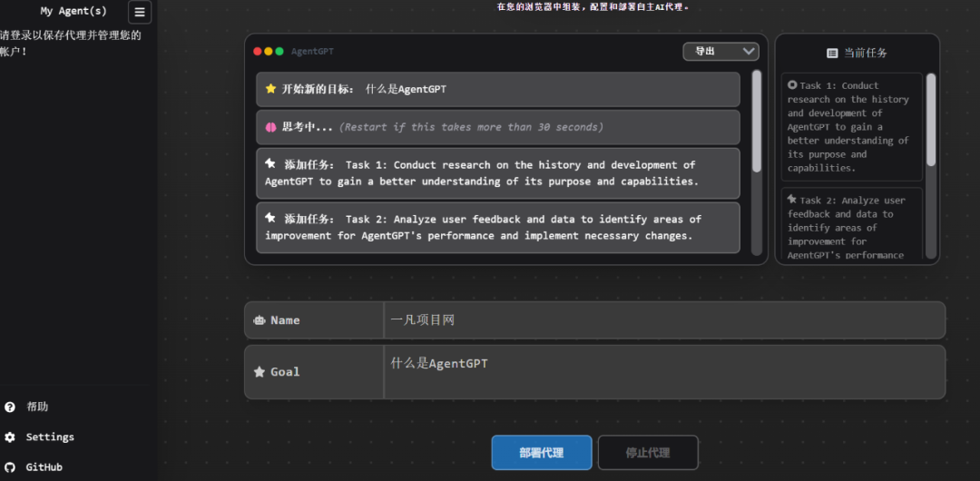
Task: Click the 部署代理 deploy button
Action: [x=541, y=452]
